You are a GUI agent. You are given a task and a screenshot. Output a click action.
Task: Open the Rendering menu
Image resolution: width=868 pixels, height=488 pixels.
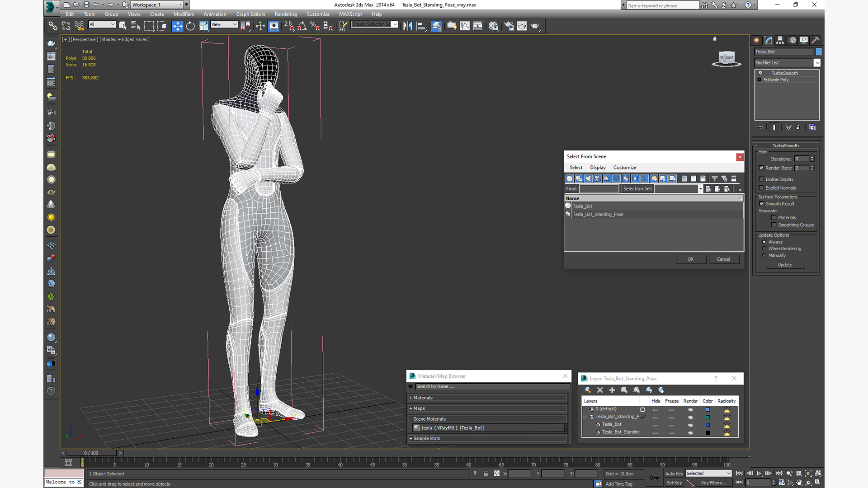[286, 14]
